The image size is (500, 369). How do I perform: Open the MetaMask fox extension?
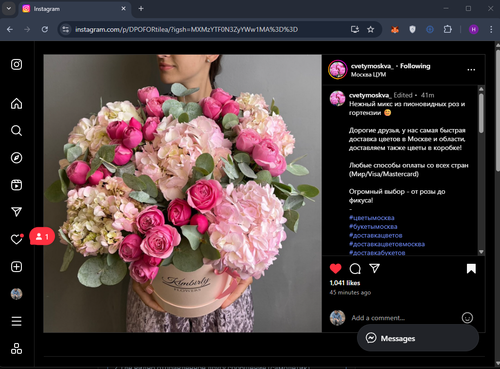395,30
